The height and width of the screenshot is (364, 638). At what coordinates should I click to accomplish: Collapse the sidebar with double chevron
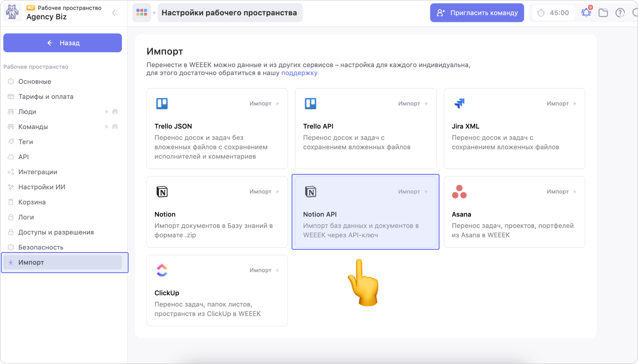pyautogui.click(x=115, y=13)
